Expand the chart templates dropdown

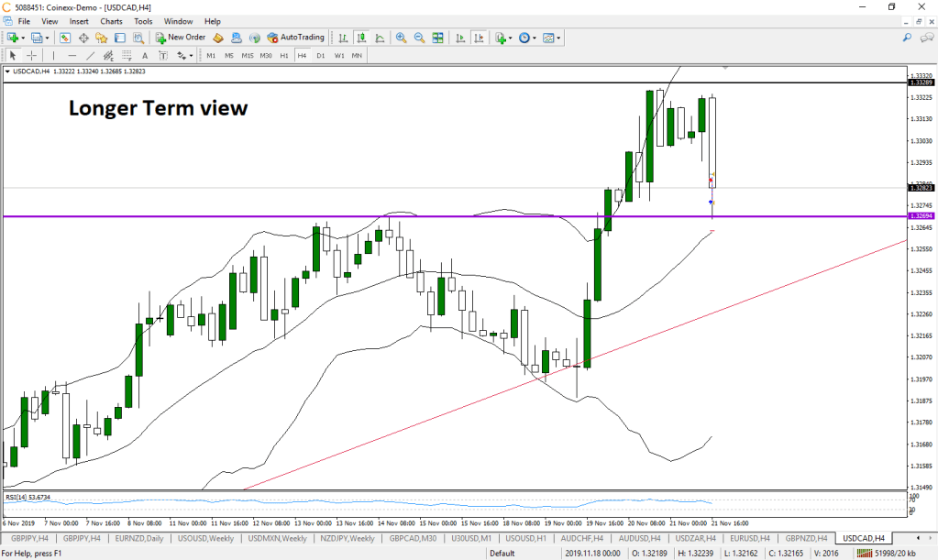558,38
